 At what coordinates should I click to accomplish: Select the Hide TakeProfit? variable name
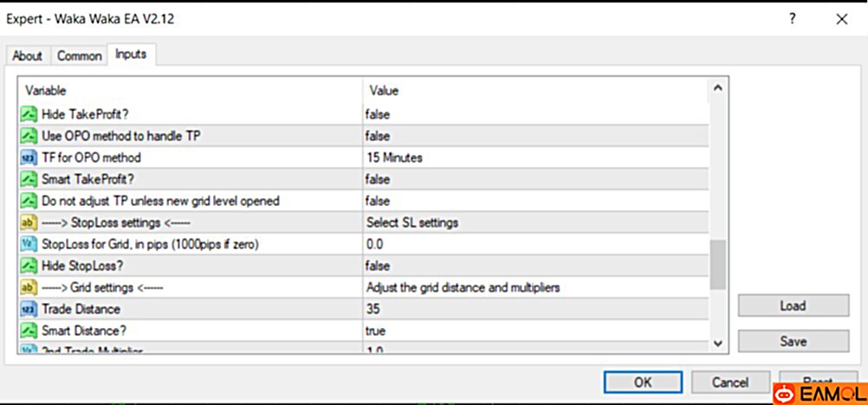click(x=83, y=114)
